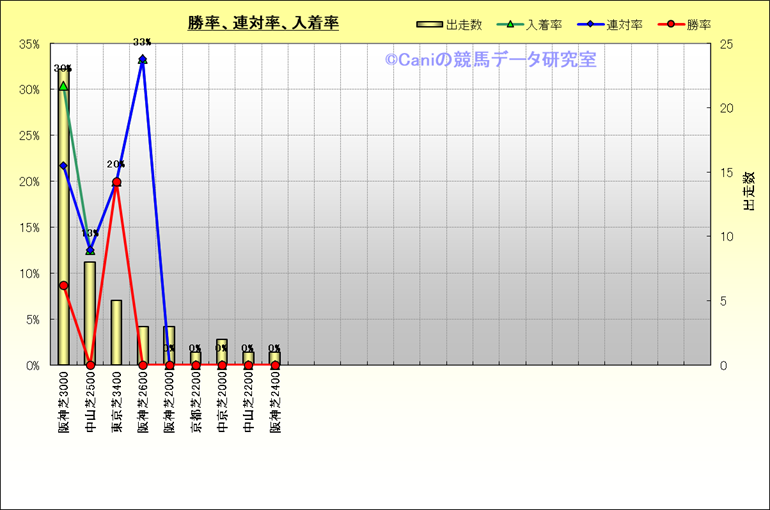Select the blue 連対率 peak labeled 33%

click(143, 59)
